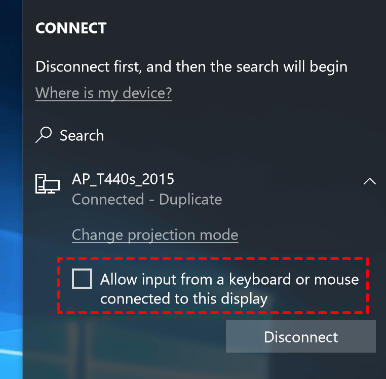This screenshot has height=379, width=386.
Task: Click the 'Connected - Duplicate' status text
Action: coord(147,200)
